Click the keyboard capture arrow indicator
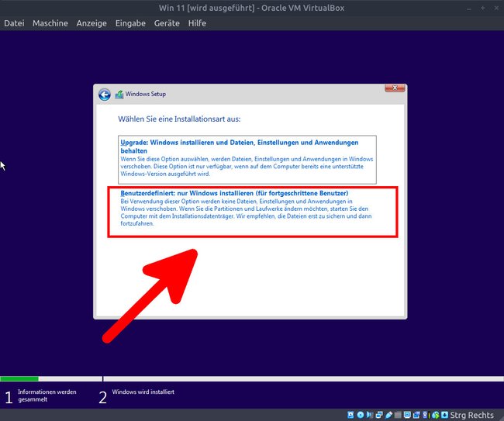Image resolution: width=504 pixels, height=421 pixels. click(x=444, y=415)
